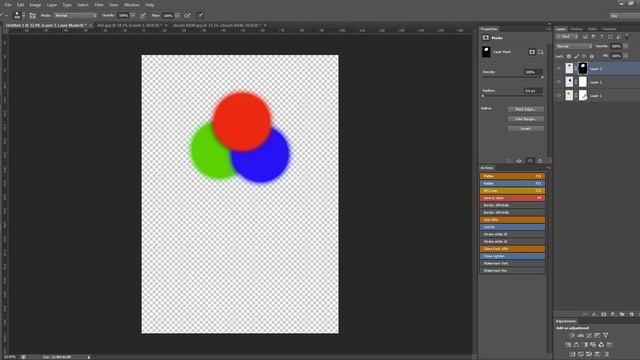640x360 pixels.
Task: Open the brush Mode dropdown
Action: [x=76, y=16]
